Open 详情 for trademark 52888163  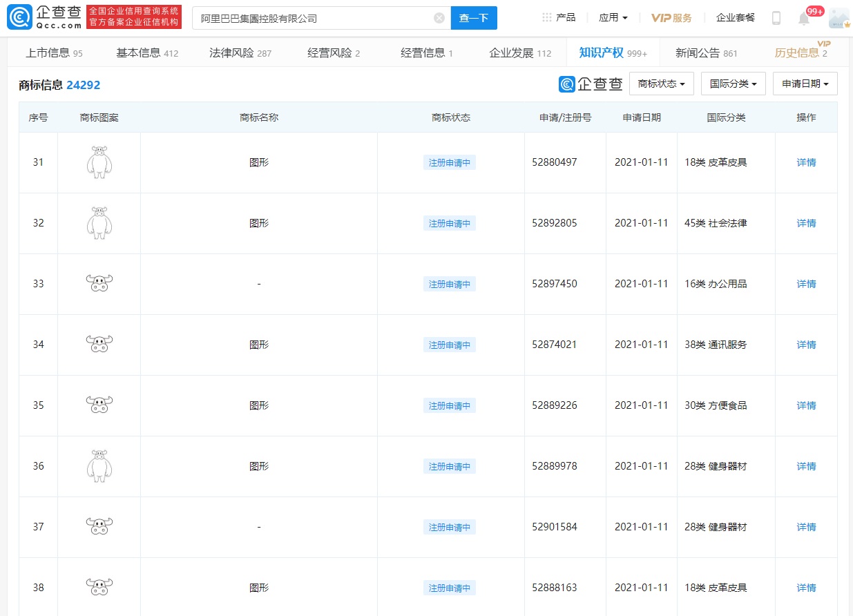806,588
